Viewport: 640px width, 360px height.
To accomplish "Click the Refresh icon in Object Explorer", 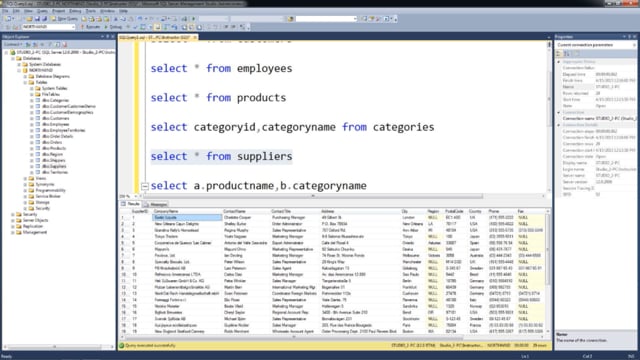I will (x=58, y=44).
